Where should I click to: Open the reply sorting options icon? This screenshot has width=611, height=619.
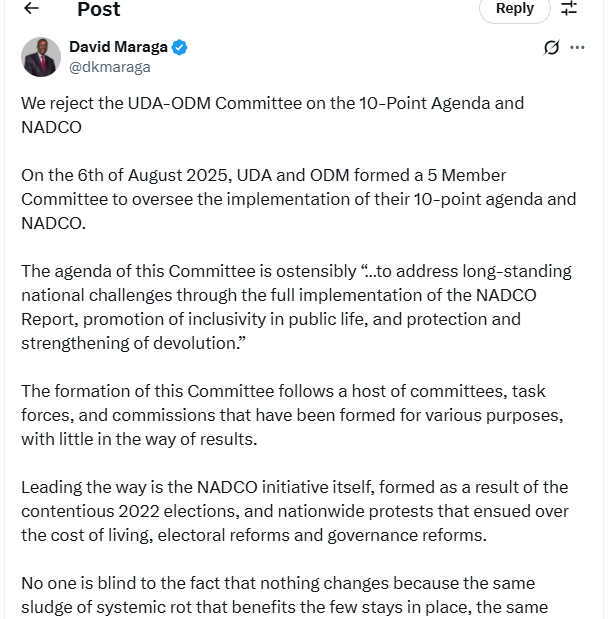569,9
